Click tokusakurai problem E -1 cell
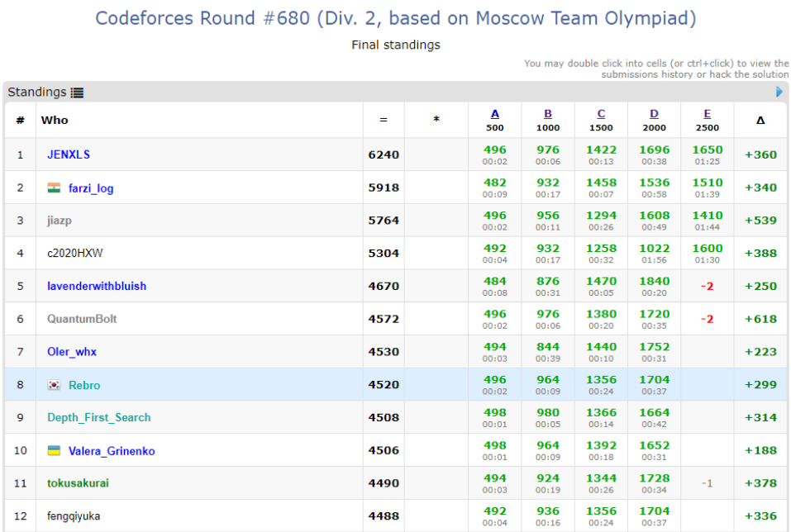791x532 pixels. pyautogui.click(x=708, y=483)
